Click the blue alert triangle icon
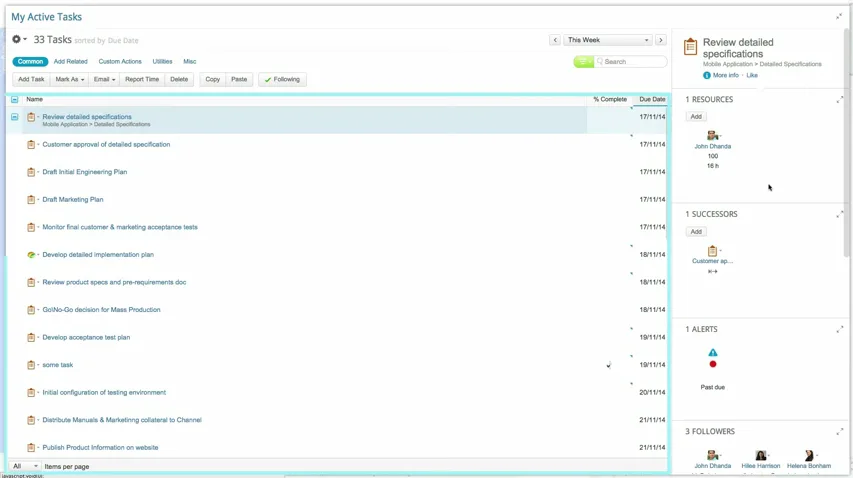The image size is (853, 478). click(x=713, y=352)
